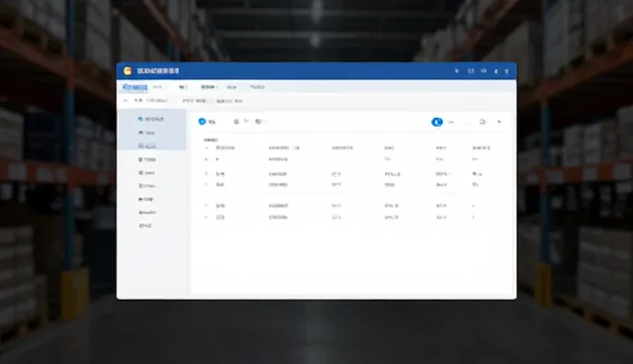Select the second sidebar item
Screen dimensions: 633x364
pyautogui.click(x=146, y=133)
